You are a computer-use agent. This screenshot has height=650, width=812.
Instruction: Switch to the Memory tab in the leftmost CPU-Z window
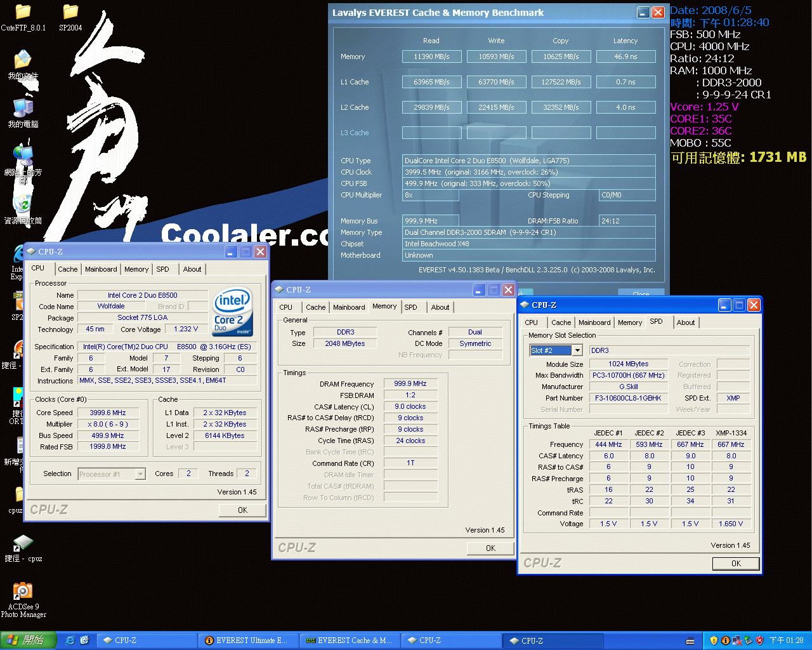point(136,269)
